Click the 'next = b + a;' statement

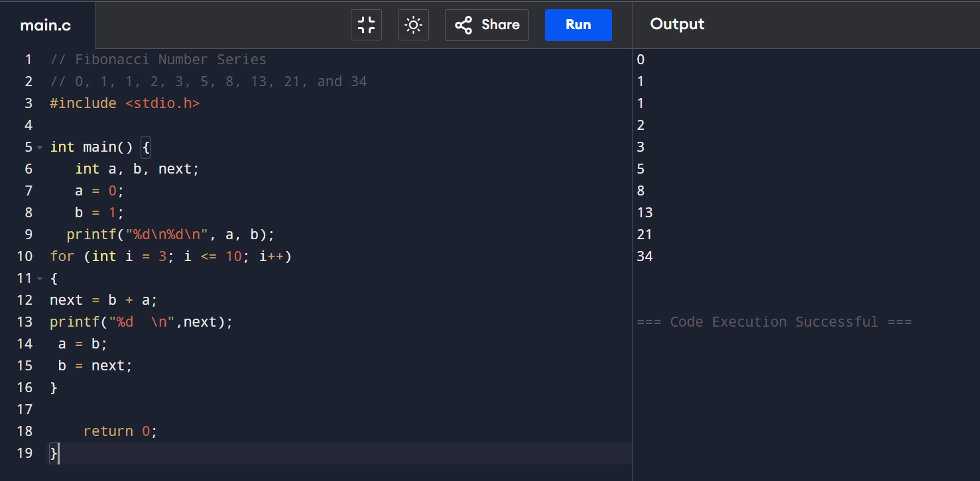point(103,300)
